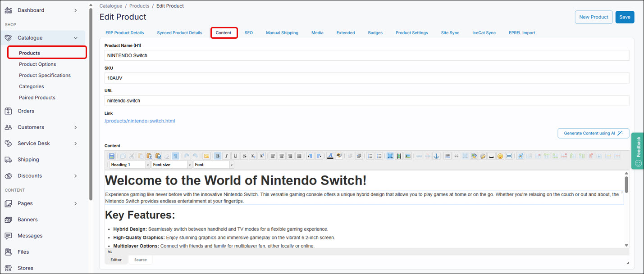Click the save icon in editor toolbar
The width and height of the screenshot is (644, 274).
111,156
